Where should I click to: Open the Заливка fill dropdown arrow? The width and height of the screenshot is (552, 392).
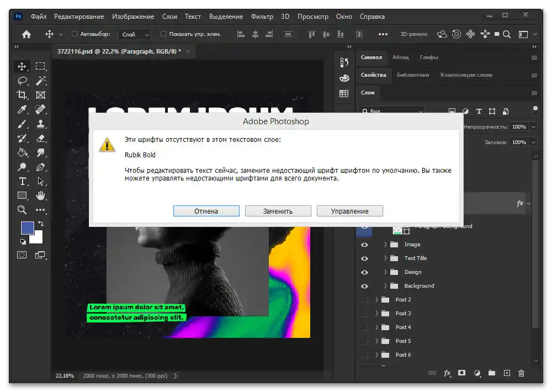tap(534, 142)
